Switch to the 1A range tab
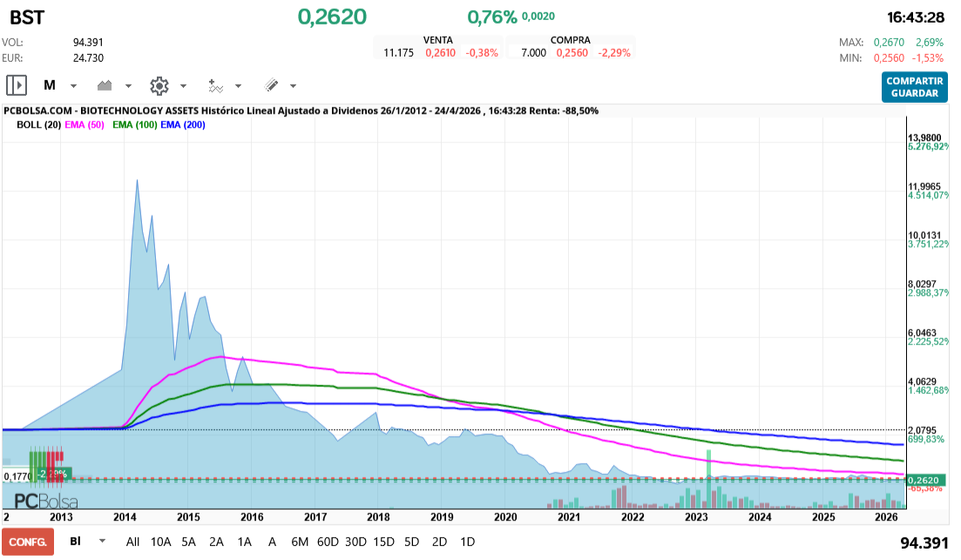 pos(245,541)
